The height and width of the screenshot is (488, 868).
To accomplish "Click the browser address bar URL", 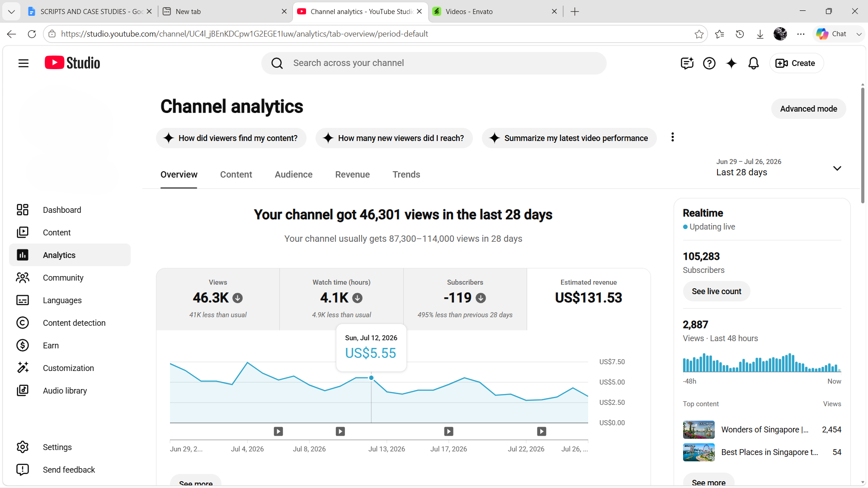I will (245, 34).
